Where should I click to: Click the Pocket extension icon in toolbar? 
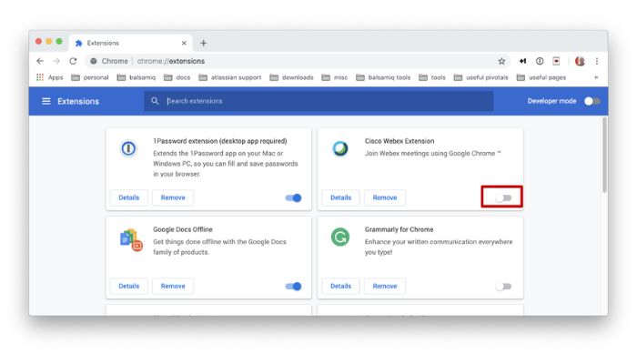(556, 61)
